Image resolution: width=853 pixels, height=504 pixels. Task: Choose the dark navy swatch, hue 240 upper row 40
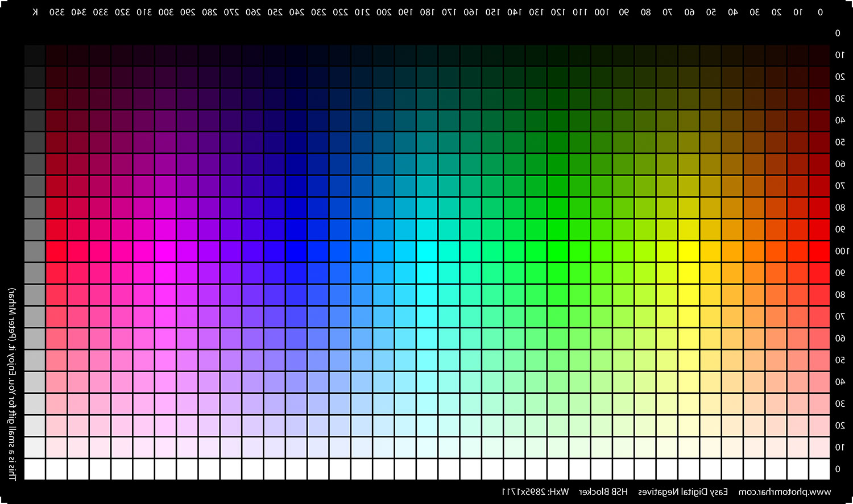(x=296, y=120)
